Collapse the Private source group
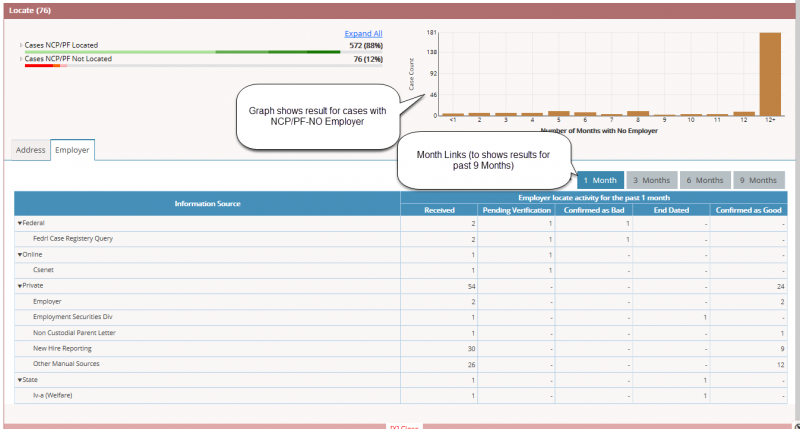The height and width of the screenshot is (429, 800). pos(20,286)
